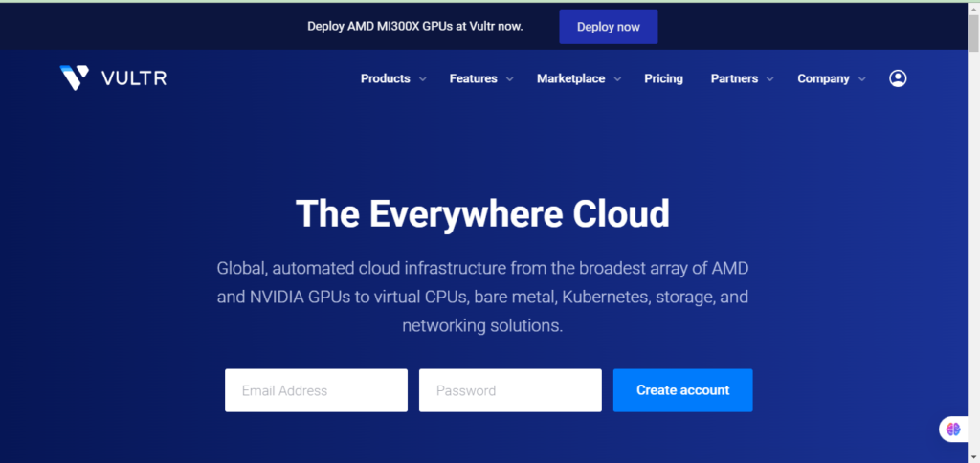The image size is (980, 463).
Task: Click the Create account button
Action: [682, 390]
